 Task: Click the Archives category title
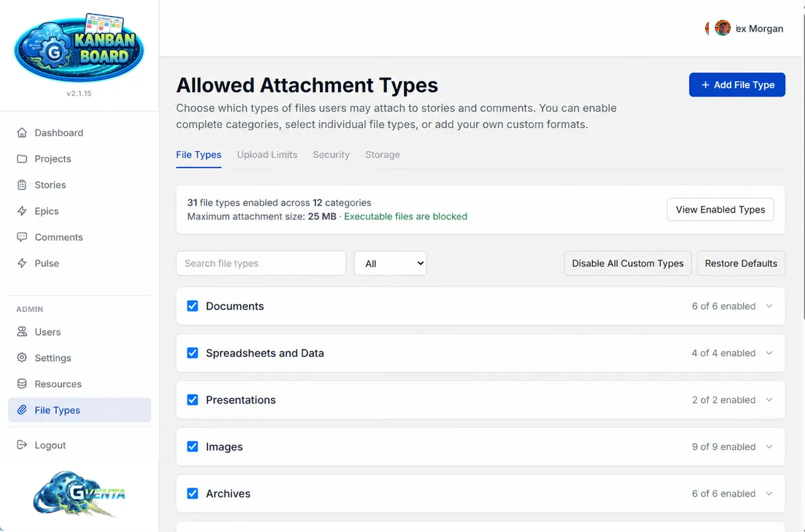228,494
